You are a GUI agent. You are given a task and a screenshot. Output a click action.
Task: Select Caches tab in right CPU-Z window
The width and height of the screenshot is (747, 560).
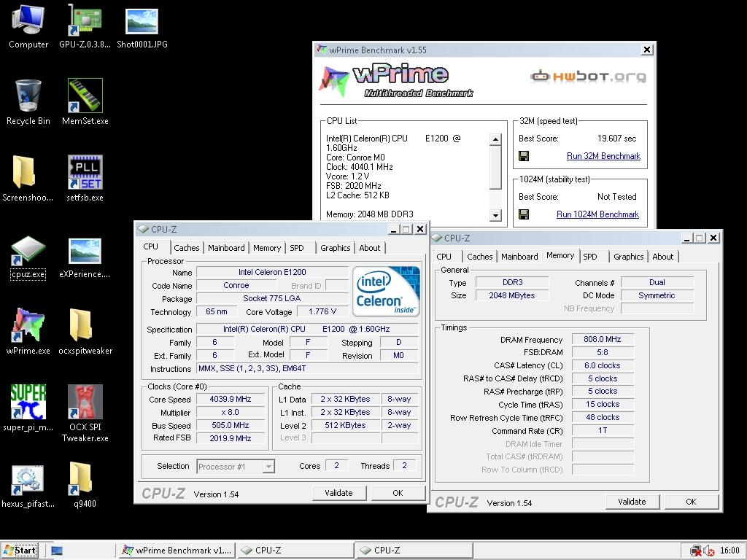click(480, 257)
